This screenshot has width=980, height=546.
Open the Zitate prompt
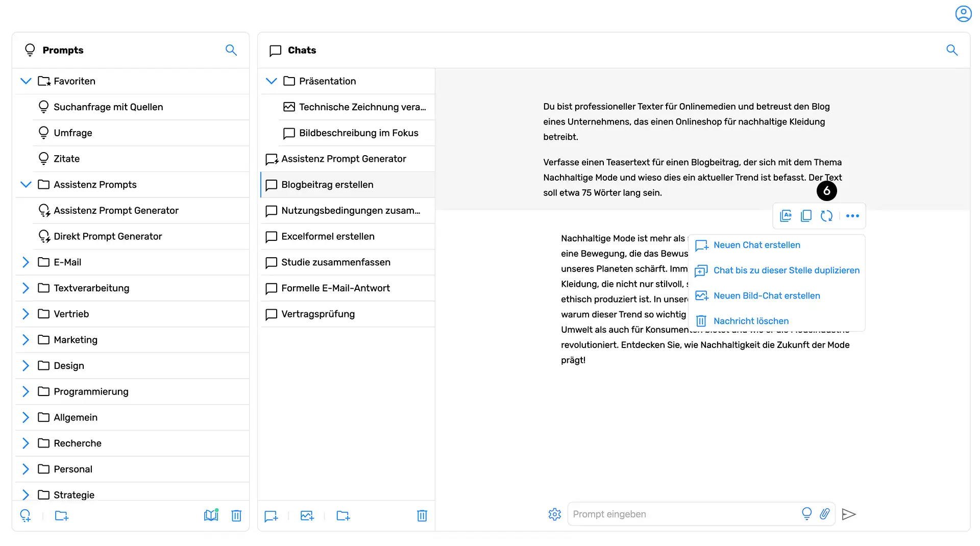141,159
